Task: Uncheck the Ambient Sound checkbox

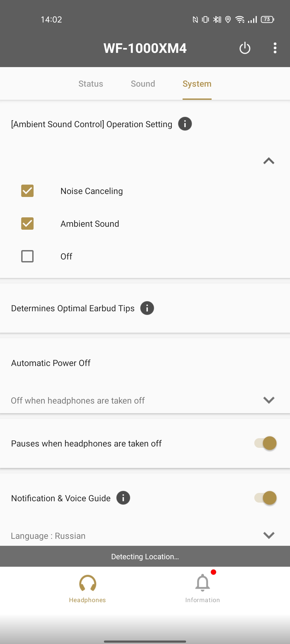Action: pyautogui.click(x=27, y=224)
